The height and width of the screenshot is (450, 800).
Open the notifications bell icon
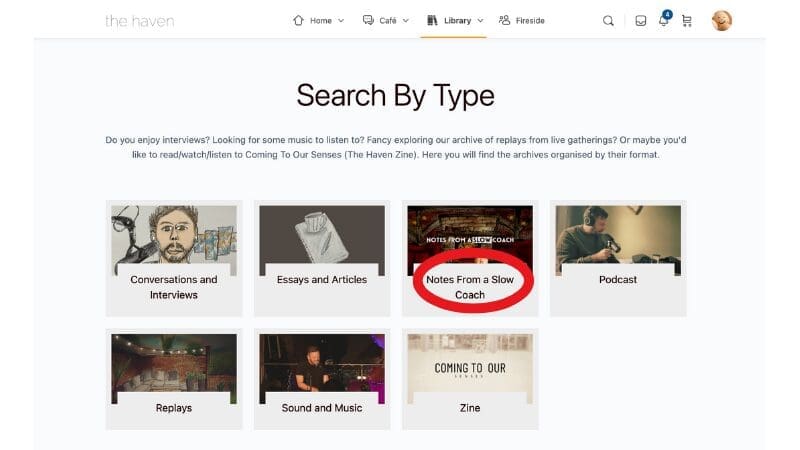pyautogui.click(x=664, y=20)
